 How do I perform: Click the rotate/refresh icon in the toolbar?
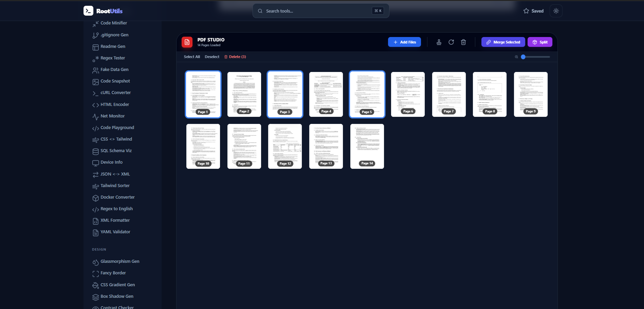point(451,42)
